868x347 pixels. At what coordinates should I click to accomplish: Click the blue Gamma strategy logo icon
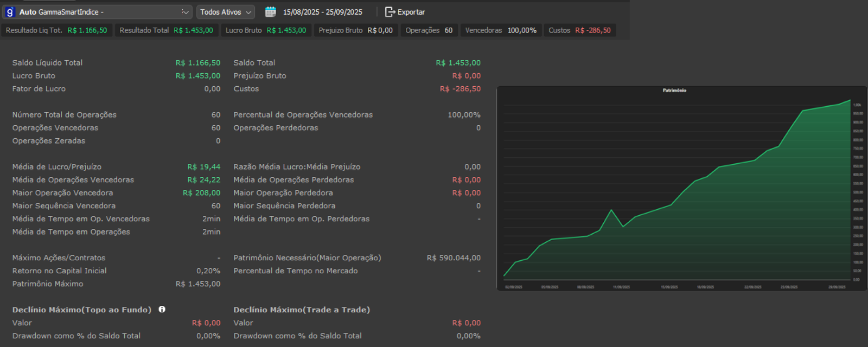point(10,12)
